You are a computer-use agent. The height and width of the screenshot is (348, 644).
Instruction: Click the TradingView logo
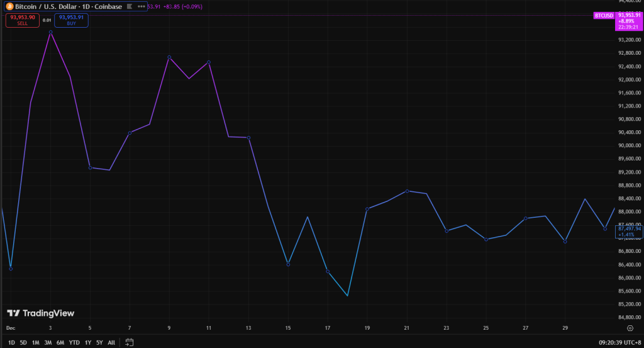point(40,313)
